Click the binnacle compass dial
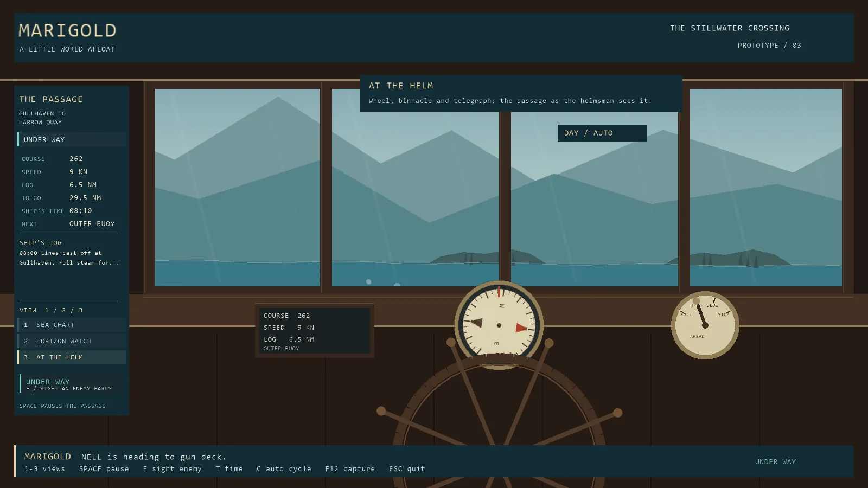868x488 pixels. pyautogui.click(x=499, y=325)
